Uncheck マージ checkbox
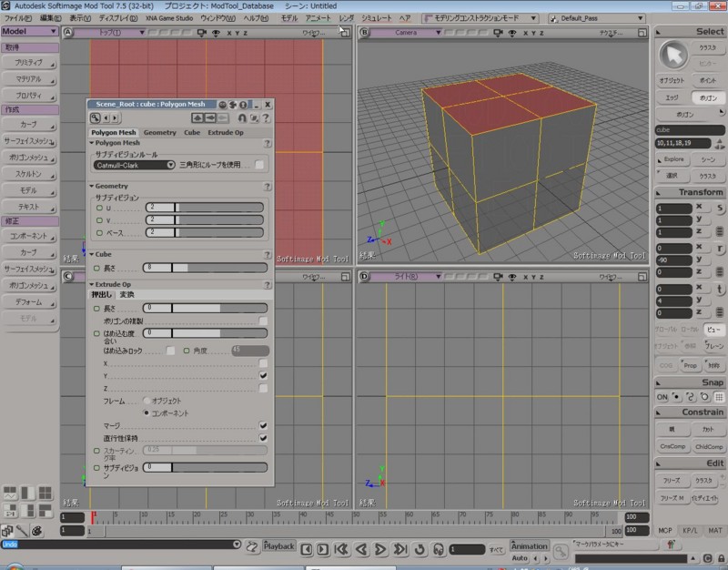The width and height of the screenshot is (728, 570). coord(263,425)
